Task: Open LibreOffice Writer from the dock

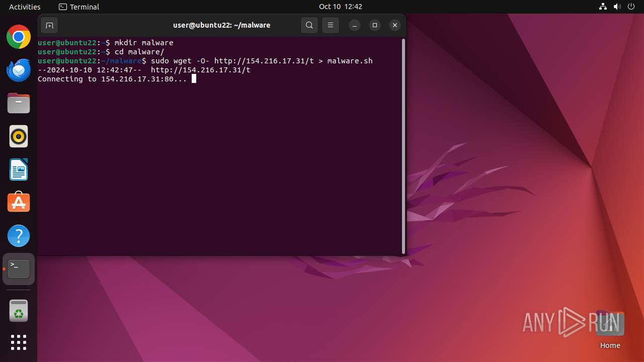Action: tap(19, 169)
